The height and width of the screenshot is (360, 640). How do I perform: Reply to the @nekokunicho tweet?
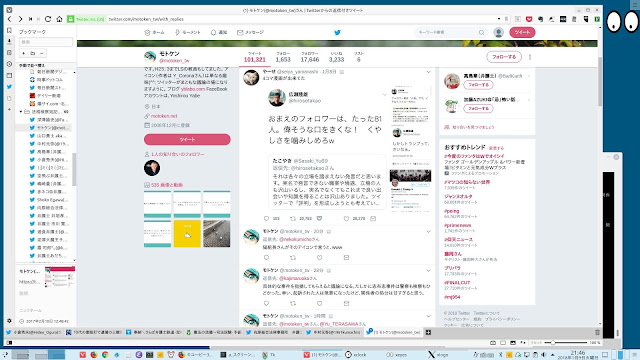pos(267,258)
